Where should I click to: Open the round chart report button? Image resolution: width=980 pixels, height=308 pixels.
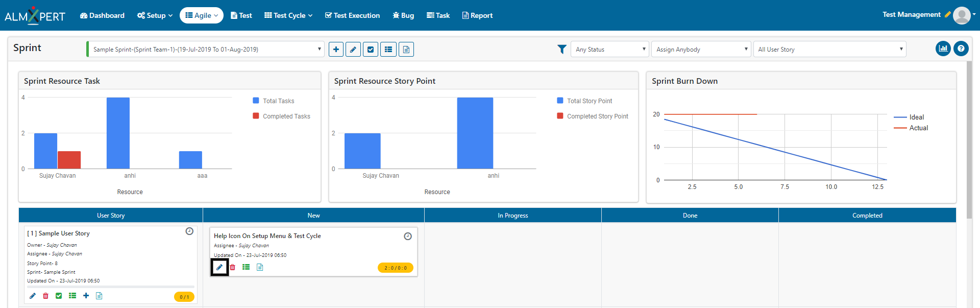[943, 49]
